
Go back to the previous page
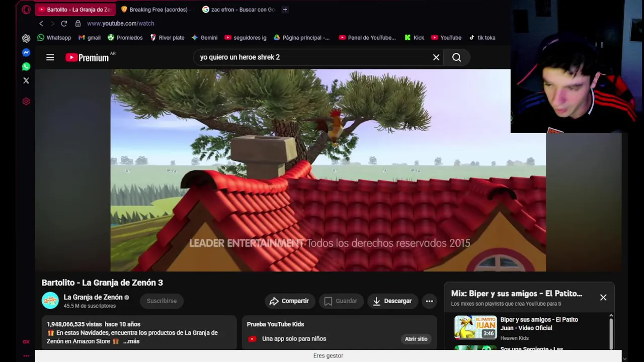(x=41, y=24)
